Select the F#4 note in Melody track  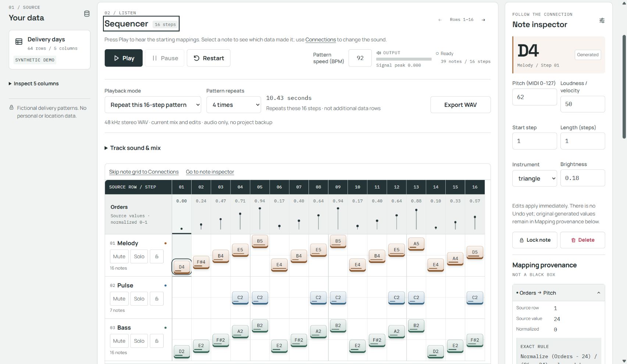201,262
